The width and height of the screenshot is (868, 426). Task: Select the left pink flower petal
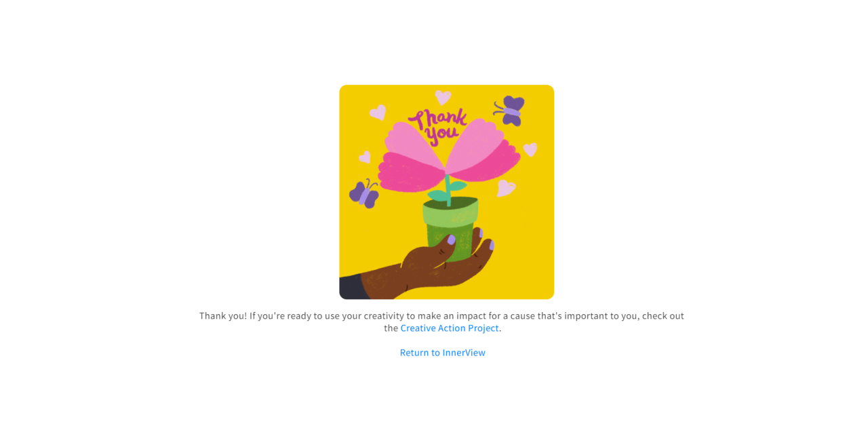412,156
